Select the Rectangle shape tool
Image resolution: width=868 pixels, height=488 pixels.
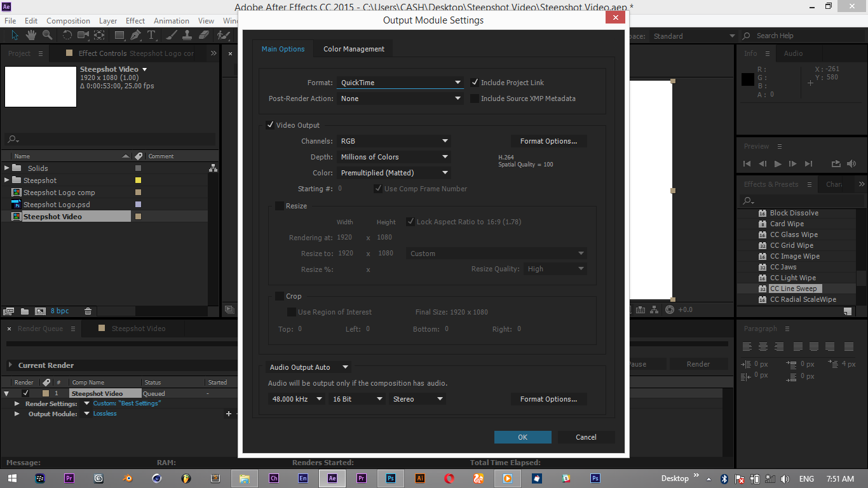[119, 35]
